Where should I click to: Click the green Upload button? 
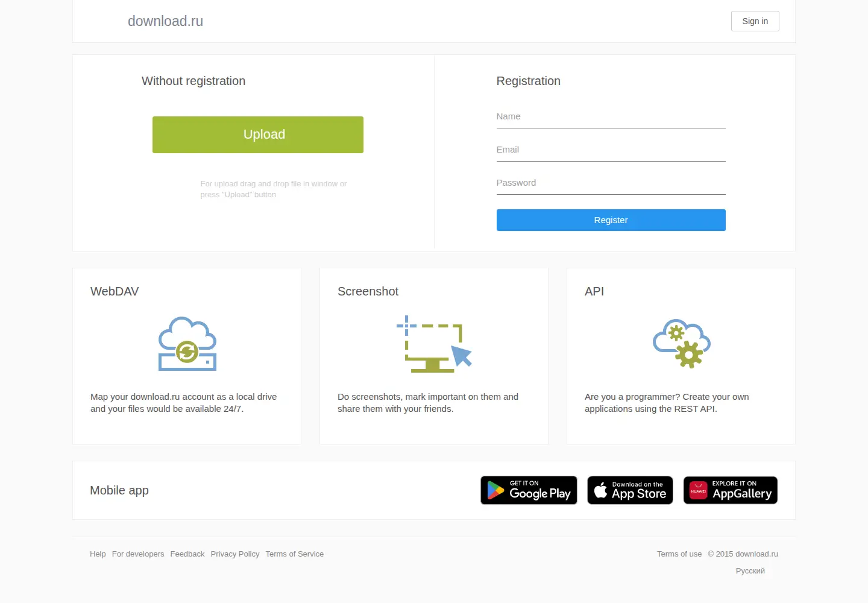click(x=258, y=134)
